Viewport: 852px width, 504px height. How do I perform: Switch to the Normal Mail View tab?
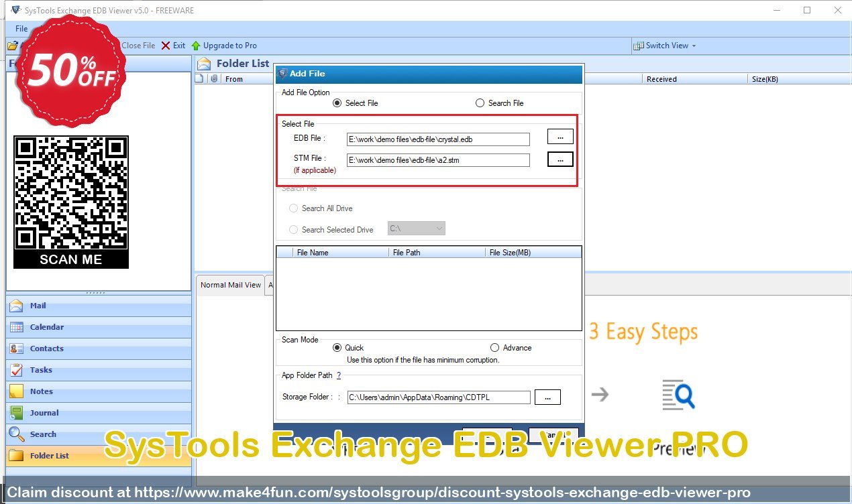click(x=230, y=285)
